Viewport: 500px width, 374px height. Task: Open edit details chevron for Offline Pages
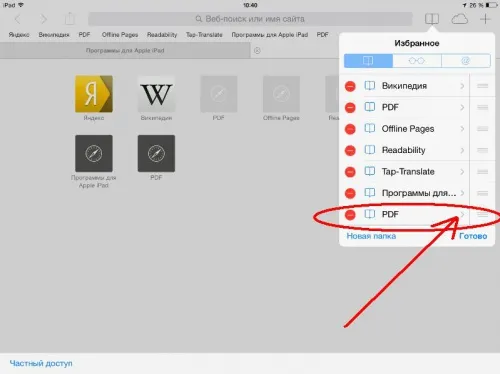[462, 129]
